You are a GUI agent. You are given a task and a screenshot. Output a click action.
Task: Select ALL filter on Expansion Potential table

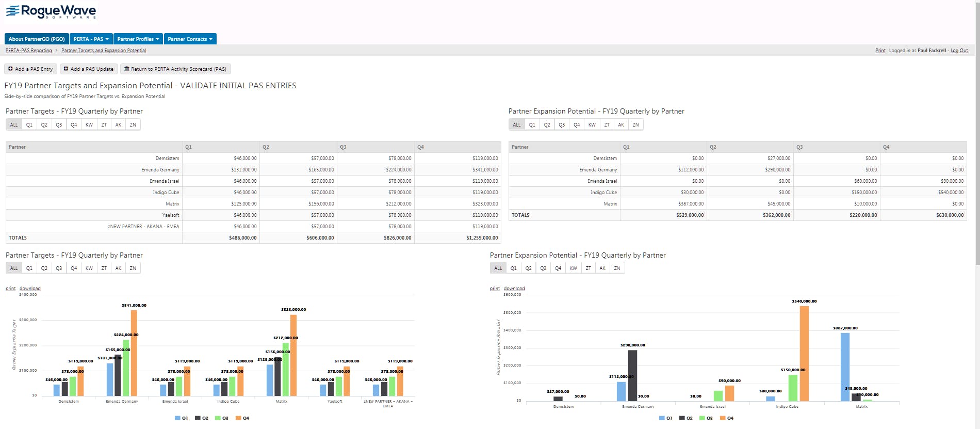click(517, 124)
